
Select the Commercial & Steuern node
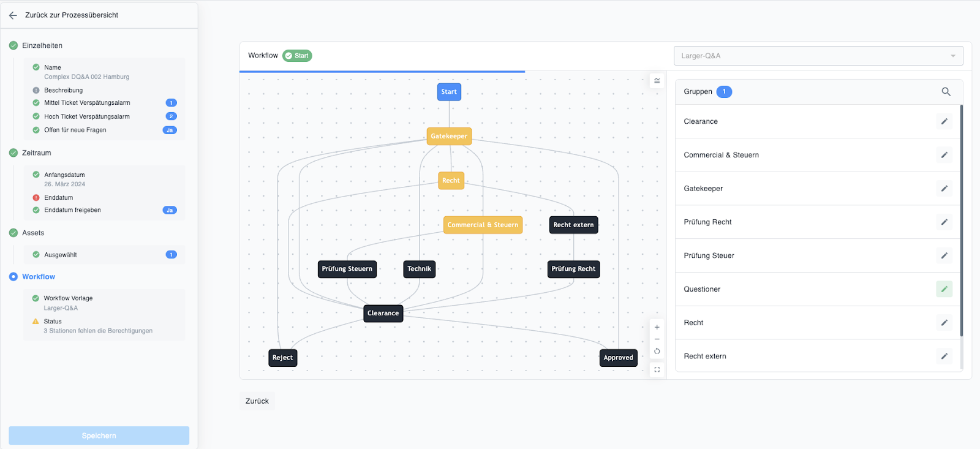pyautogui.click(x=483, y=225)
